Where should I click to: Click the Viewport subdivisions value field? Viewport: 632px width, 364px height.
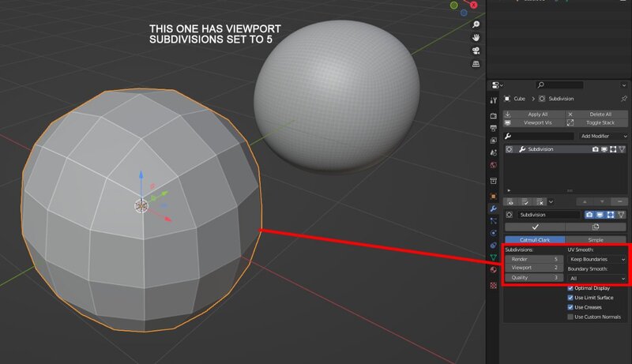534,268
